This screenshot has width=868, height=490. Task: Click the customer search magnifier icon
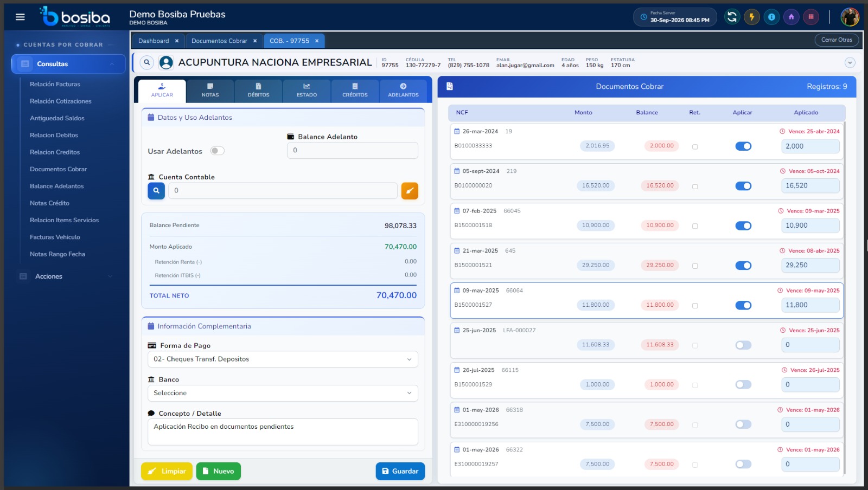(146, 63)
